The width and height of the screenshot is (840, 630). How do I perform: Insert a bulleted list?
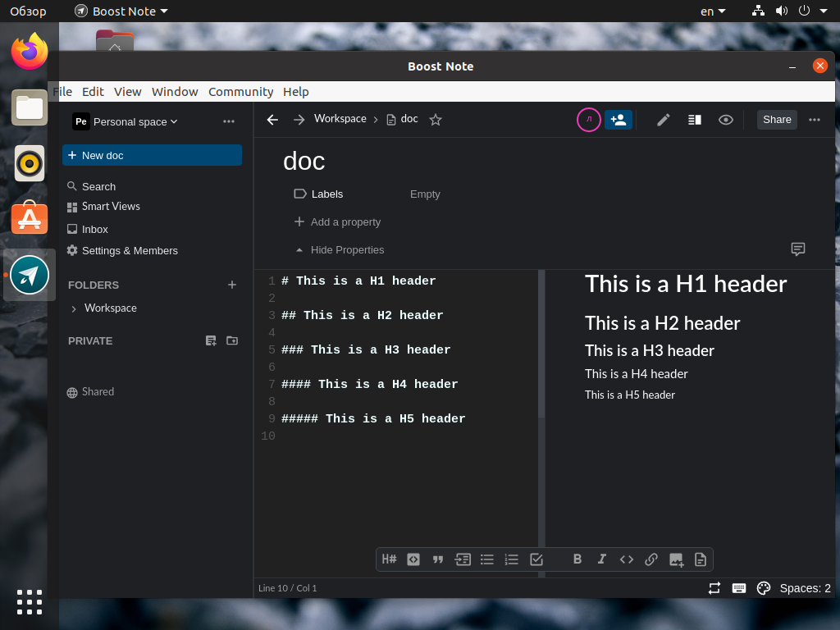487,559
